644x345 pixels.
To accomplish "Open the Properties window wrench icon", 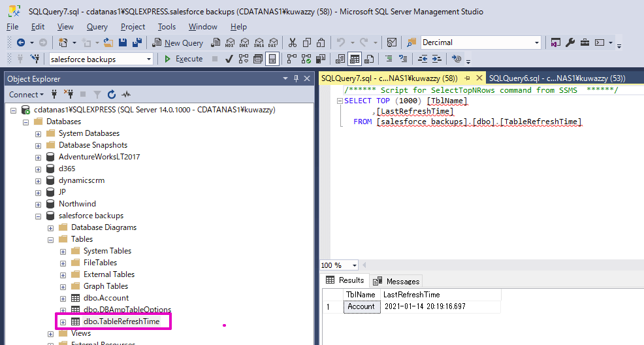I will (x=570, y=42).
